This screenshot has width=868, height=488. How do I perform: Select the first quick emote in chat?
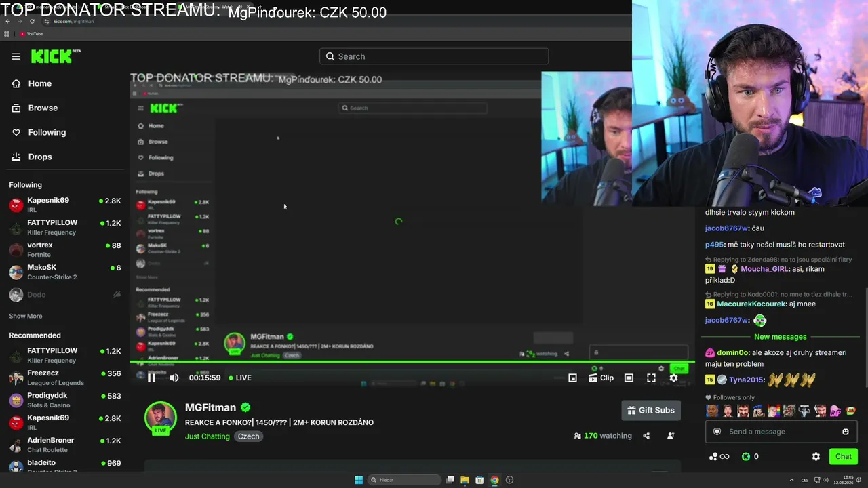coord(712,411)
